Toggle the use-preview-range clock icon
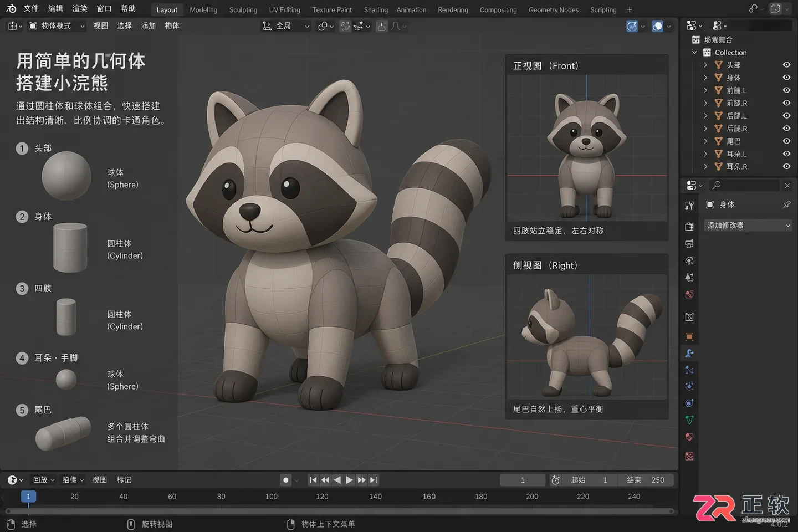 click(555, 480)
